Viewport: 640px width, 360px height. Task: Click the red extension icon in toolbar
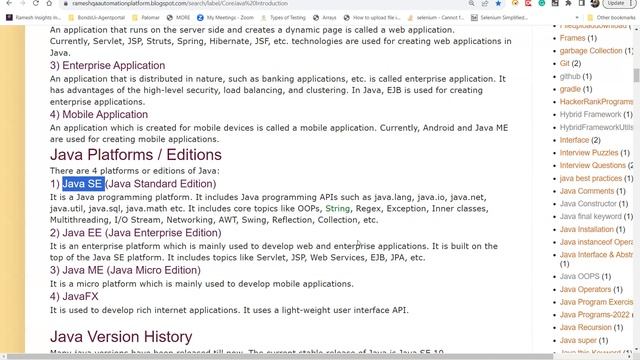point(528,3)
